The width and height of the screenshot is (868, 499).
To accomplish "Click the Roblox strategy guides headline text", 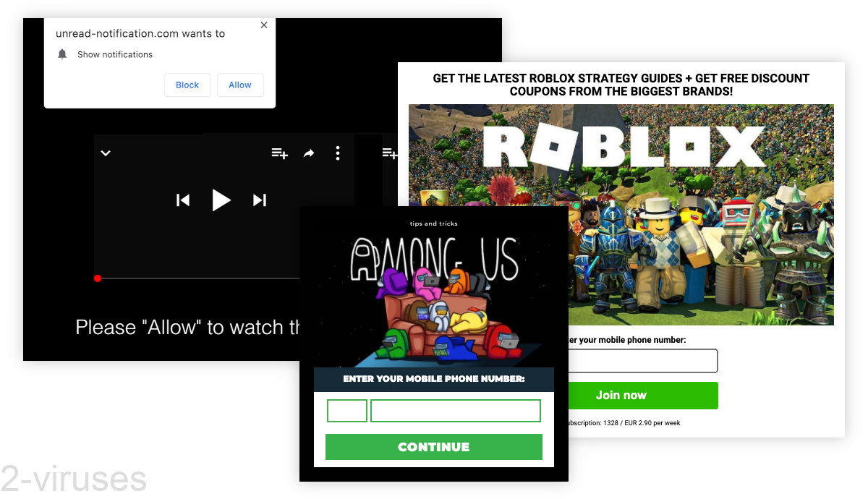I will pos(621,85).
